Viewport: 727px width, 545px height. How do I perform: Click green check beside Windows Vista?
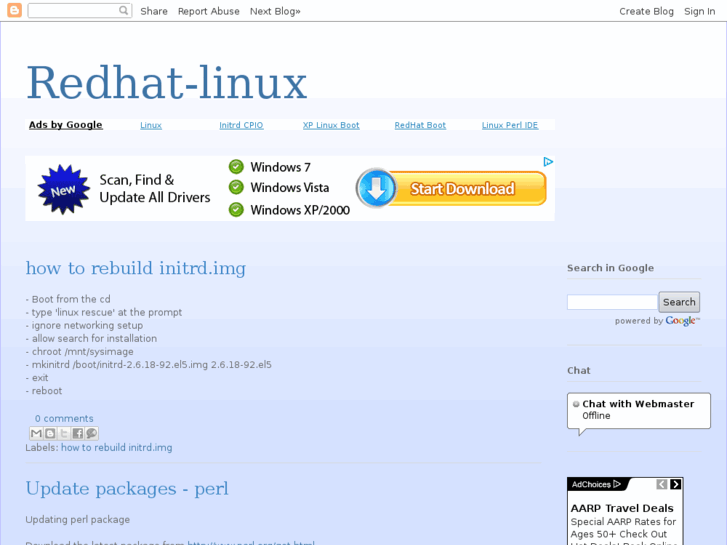point(236,187)
